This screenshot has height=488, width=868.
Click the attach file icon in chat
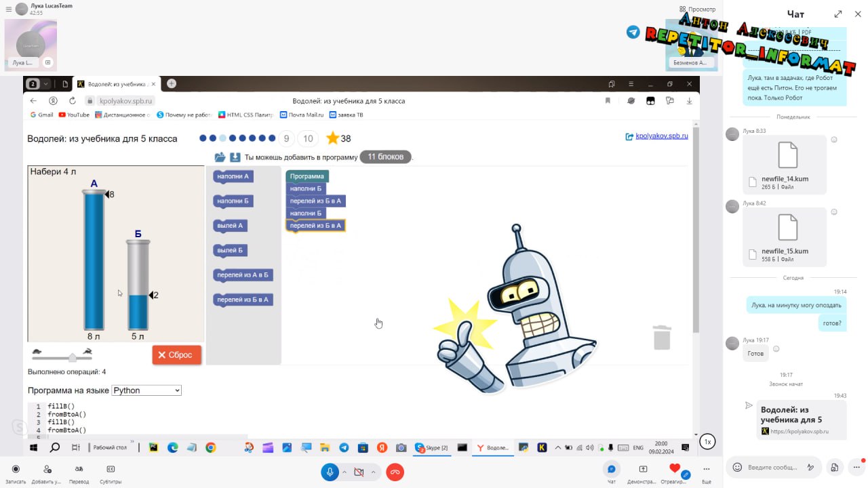pyautogui.click(x=835, y=467)
